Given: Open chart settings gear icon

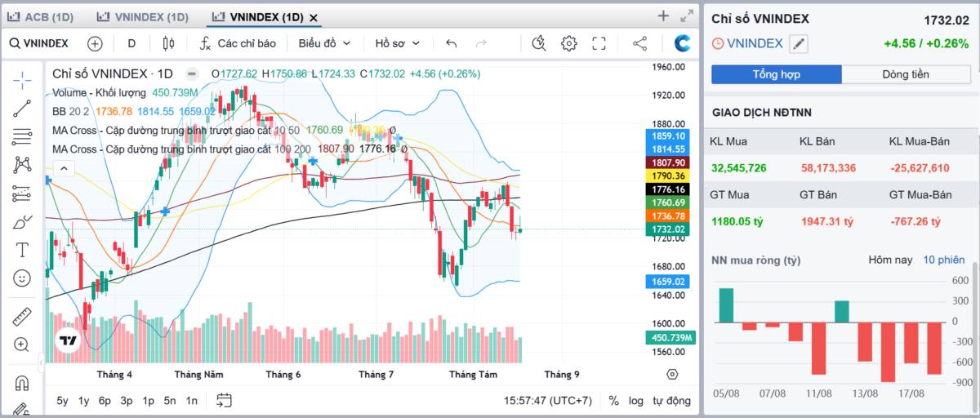Looking at the screenshot, I should click(569, 43).
